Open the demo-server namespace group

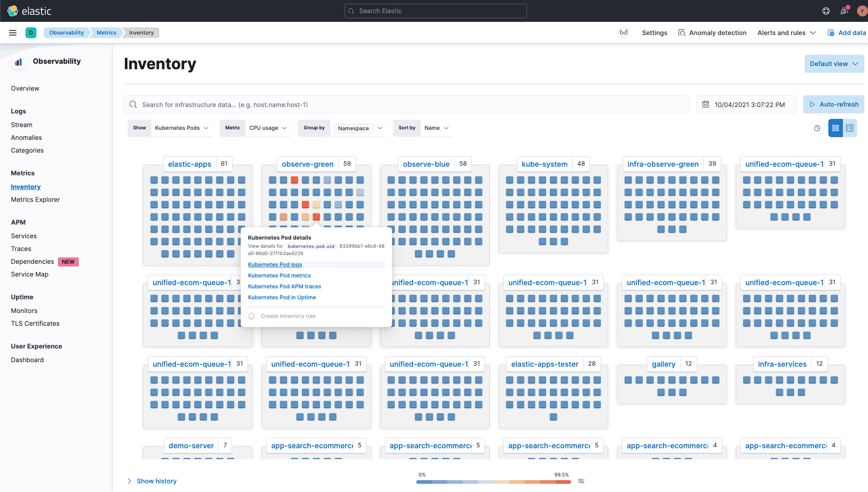191,446
